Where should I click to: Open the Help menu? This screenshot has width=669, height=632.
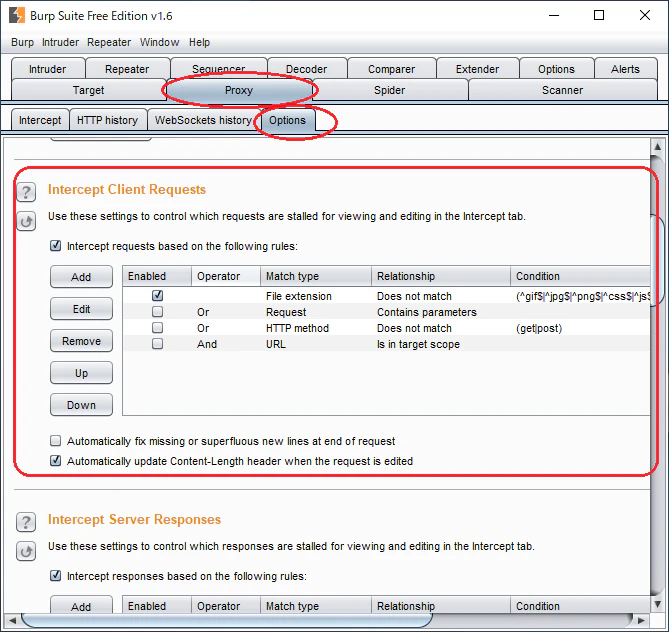point(199,42)
